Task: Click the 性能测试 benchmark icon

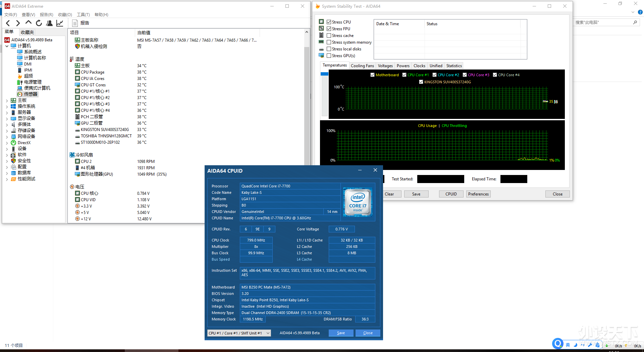Action: 13,179
